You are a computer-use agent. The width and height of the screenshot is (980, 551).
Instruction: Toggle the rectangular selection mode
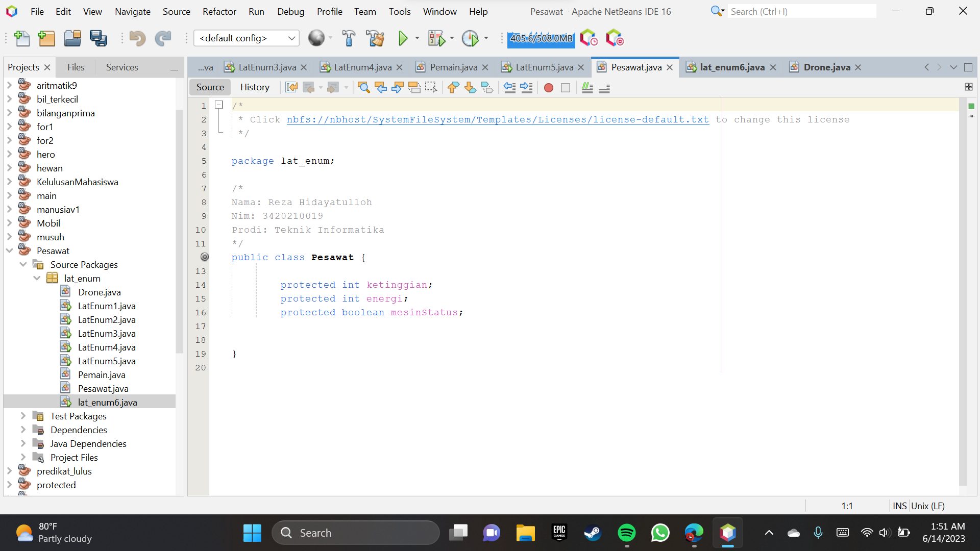point(431,88)
